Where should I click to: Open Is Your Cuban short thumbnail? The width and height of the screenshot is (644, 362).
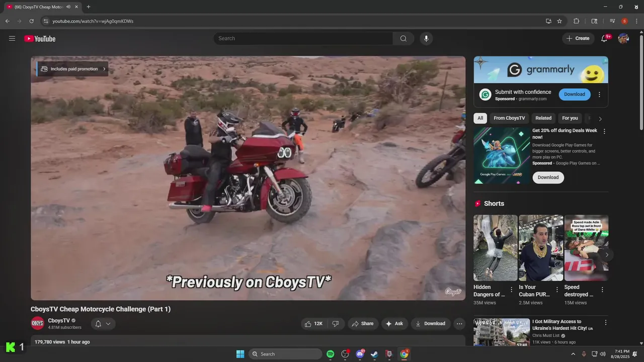tap(541, 248)
